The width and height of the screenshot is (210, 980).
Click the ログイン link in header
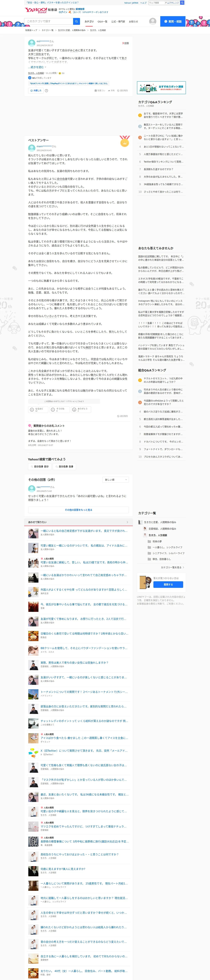[x=63, y=12]
